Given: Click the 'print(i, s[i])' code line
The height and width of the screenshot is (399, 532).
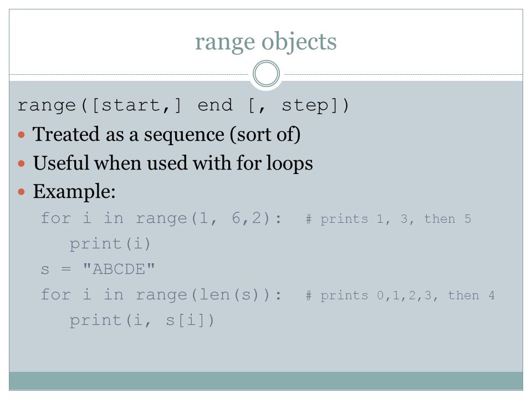Looking at the screenshot, I should click(x=142, y=321).
